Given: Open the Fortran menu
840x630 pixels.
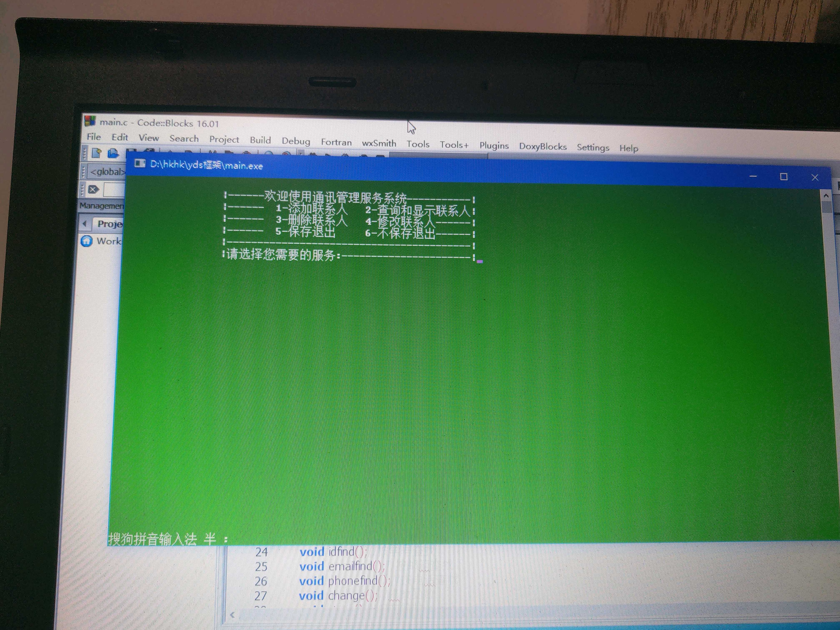Looking at the screenshot, I should [336, 142].
